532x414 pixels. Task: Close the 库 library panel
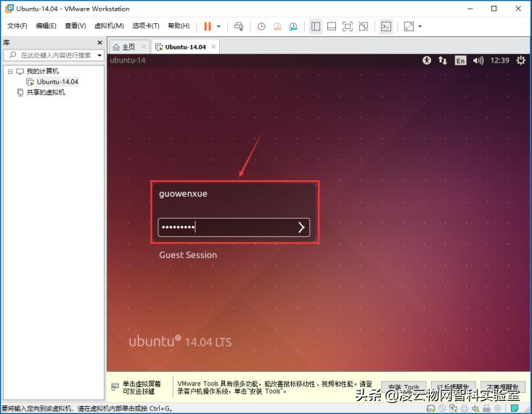click(99, 42)
